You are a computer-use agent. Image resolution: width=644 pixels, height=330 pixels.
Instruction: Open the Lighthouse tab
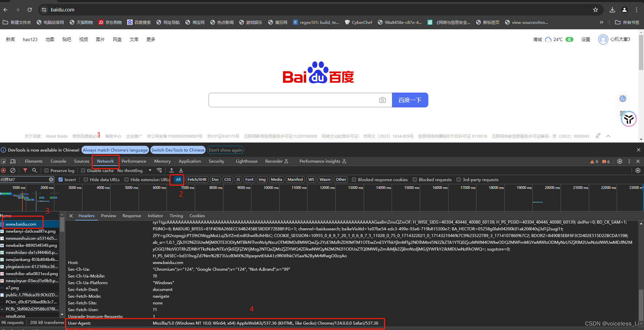247,161
